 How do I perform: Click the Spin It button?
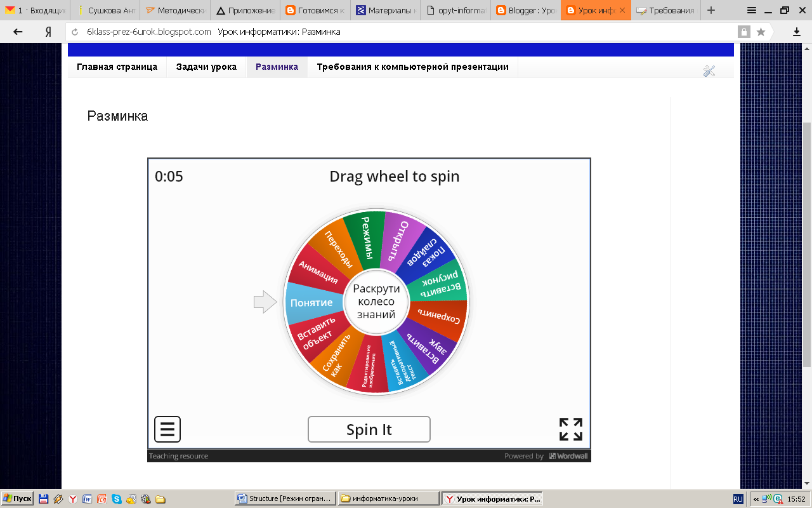click(369, 429)
